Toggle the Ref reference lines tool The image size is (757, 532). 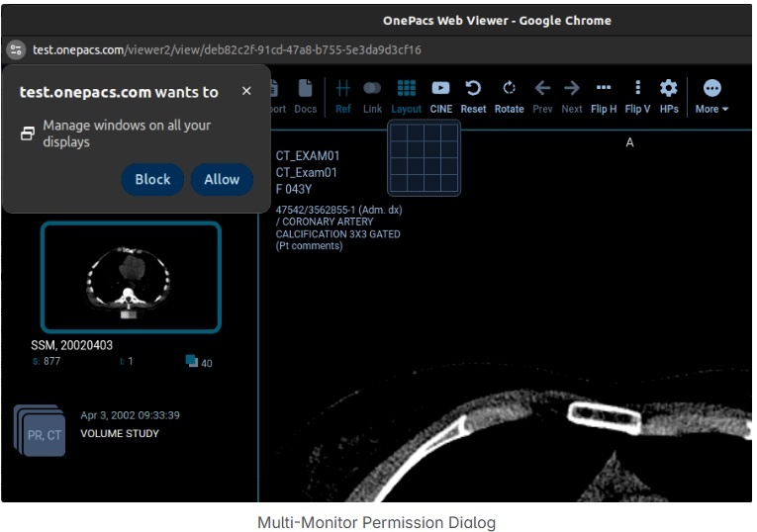(x=342, y=97)
